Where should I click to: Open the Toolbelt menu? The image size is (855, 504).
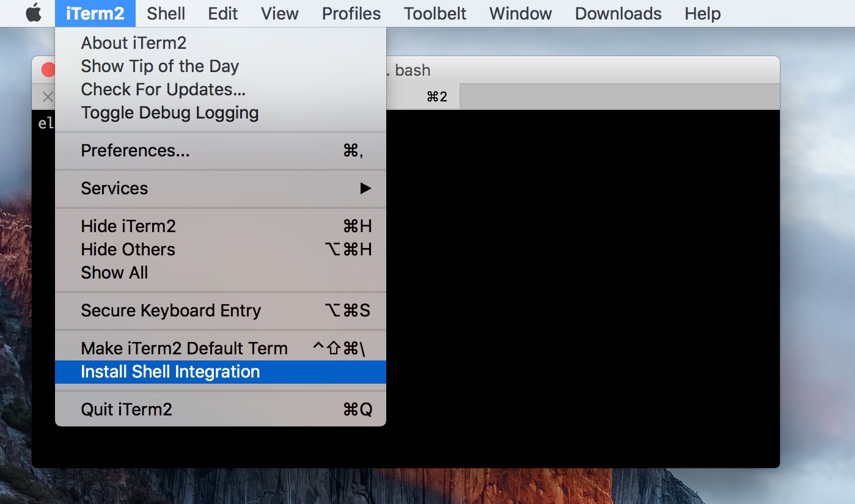coord(435,13)
